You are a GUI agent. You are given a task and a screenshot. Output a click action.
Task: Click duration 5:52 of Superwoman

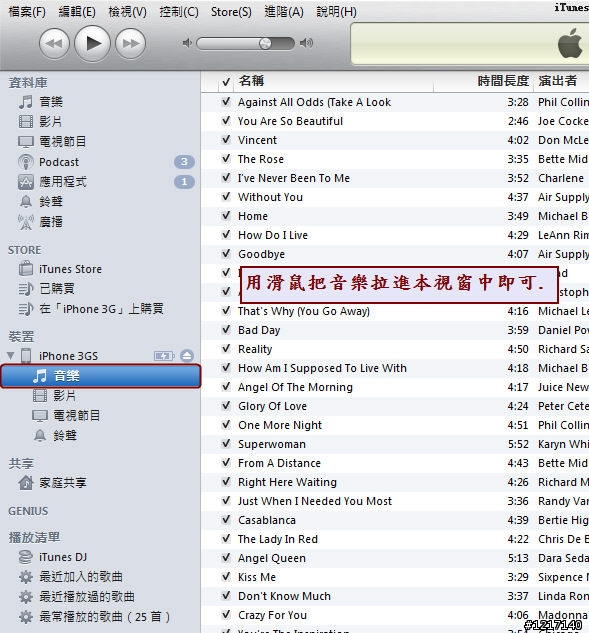[518, 444]
